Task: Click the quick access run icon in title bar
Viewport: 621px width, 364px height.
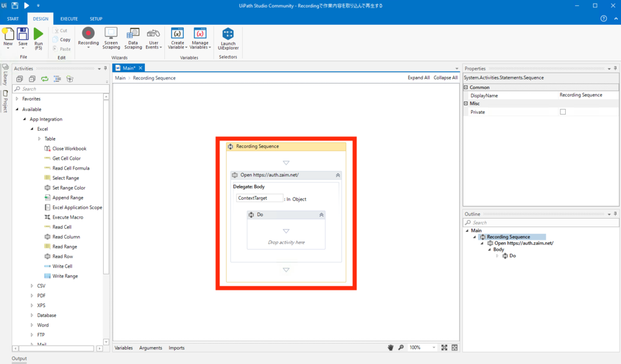Action: [x=27, y=5]
